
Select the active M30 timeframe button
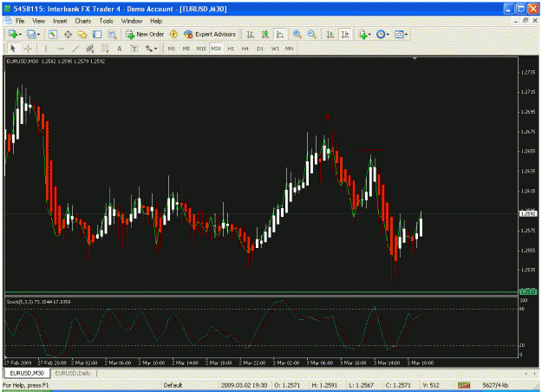(x=216, y=49)
